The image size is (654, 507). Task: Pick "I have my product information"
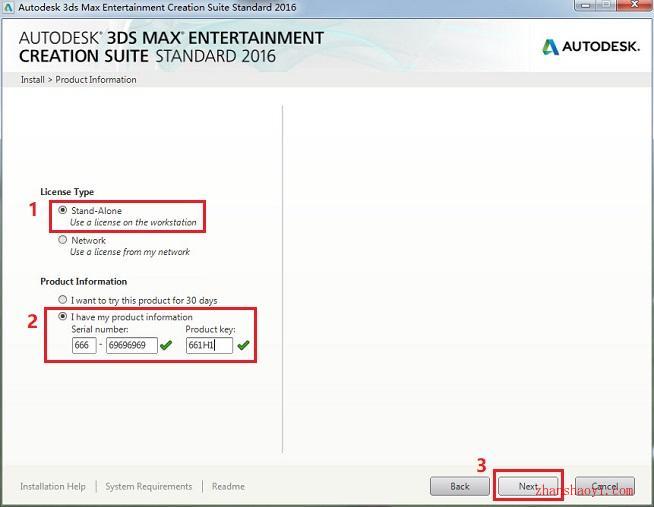(63, 317)
